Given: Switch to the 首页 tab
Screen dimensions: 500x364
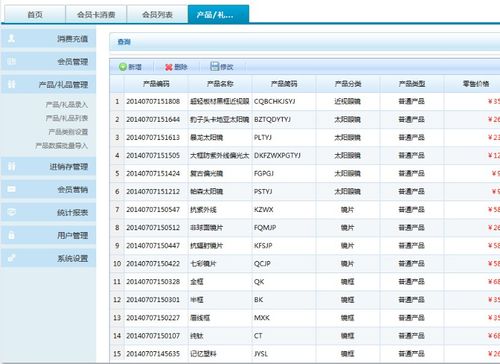Looking at the screenshot, I should click(x=35, y=15).
